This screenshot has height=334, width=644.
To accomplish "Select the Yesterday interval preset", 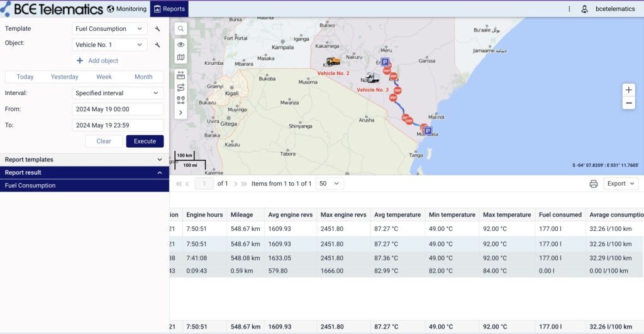I will [x=65, y=77].
